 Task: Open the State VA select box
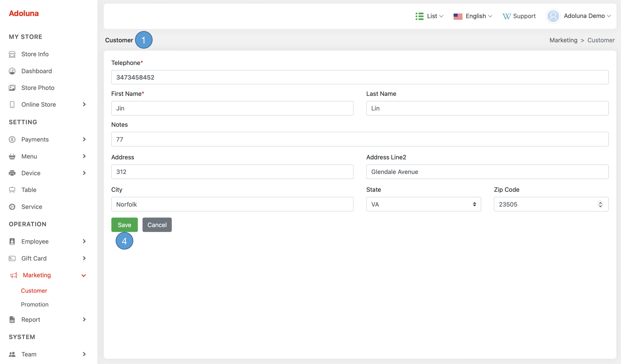point(423,204)
